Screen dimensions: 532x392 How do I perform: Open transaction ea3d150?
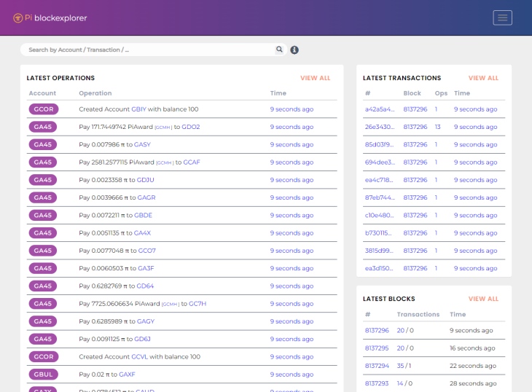tap(379, 268)
